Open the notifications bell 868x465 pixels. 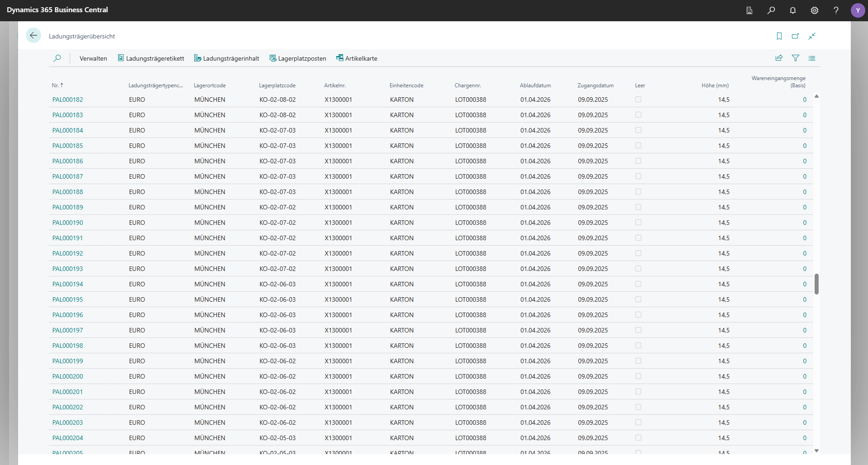click(792, 10)
